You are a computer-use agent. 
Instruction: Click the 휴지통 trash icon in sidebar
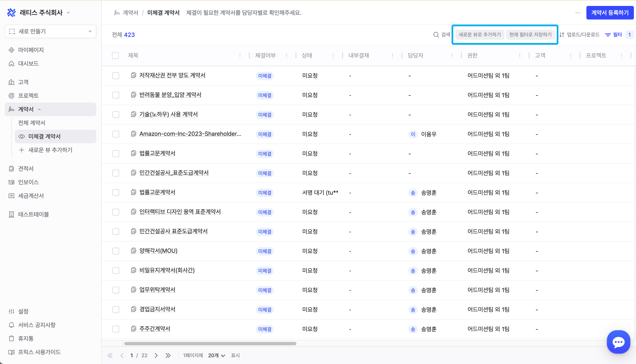11,338
